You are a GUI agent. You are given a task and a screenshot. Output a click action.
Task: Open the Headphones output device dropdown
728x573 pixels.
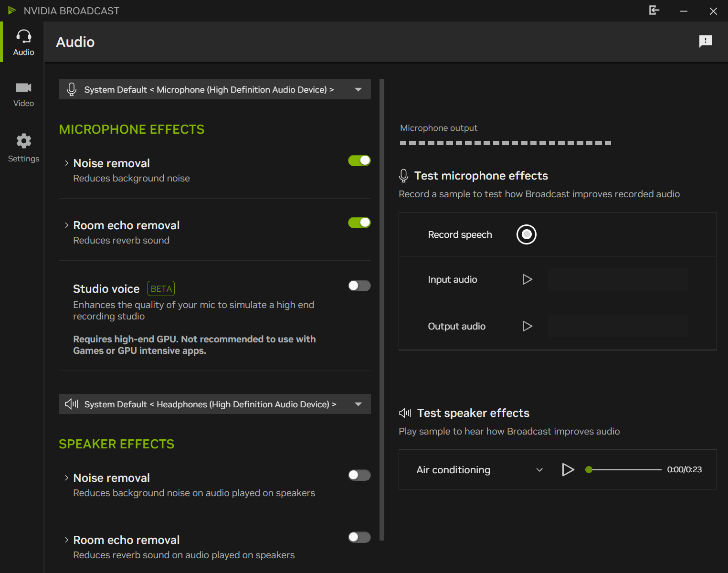tap(358, 404)
